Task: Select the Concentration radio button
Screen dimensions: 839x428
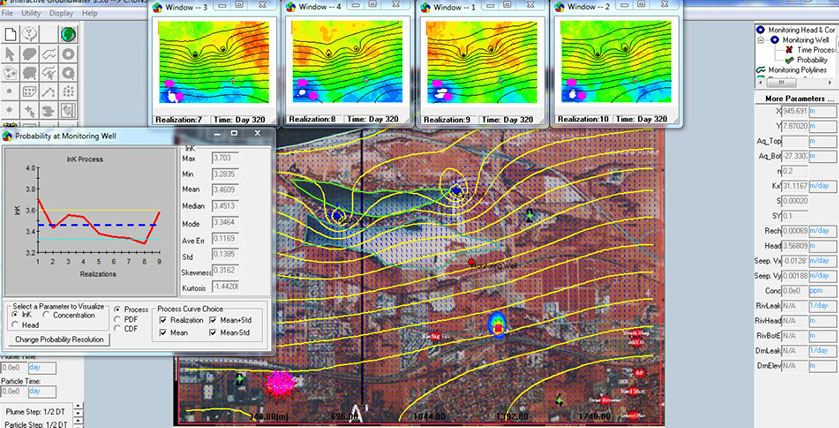Action: coord(46,315)
